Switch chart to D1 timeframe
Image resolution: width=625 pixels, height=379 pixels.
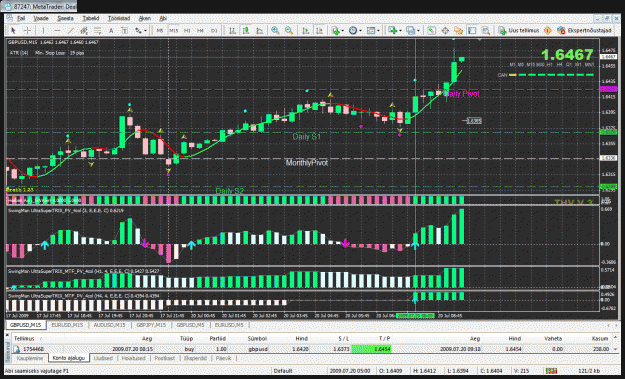pyautogui.click(x=214, y=30)
